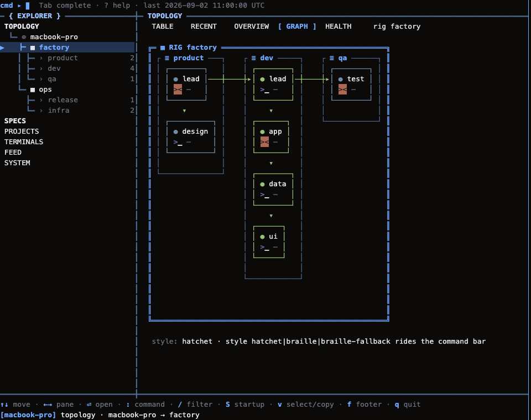Click the 'open' footer shortcut

[100, 405]
